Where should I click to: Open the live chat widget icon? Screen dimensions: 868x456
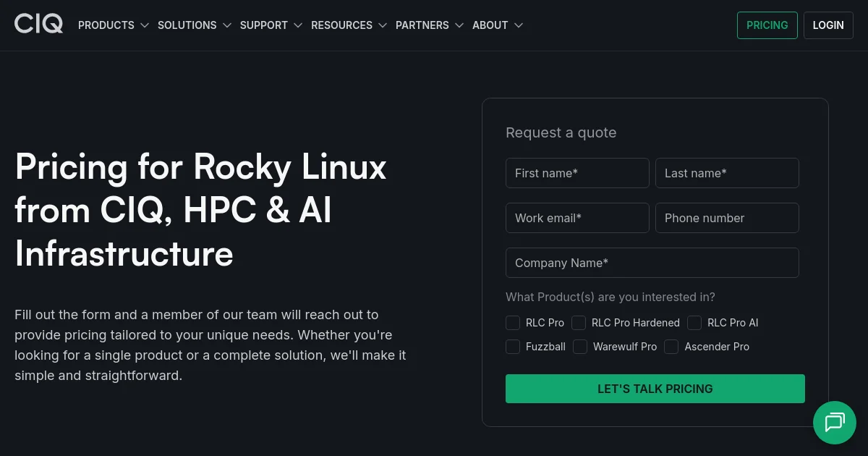[x=835, y=422]
